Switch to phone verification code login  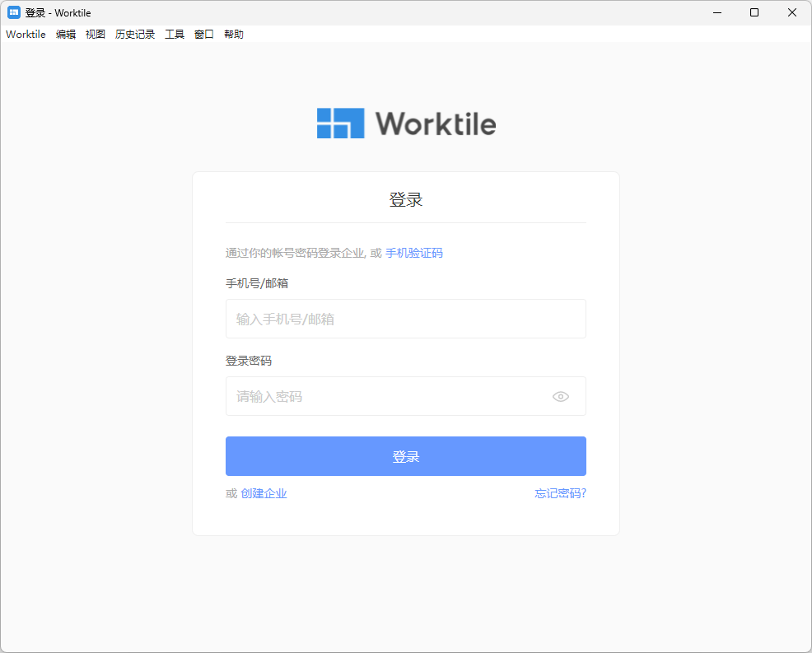414,252
